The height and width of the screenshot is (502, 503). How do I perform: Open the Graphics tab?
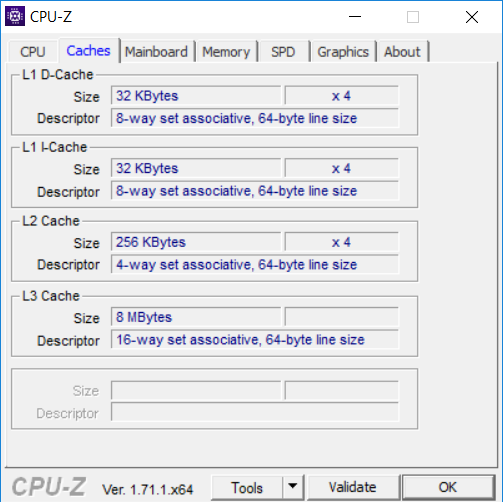(343, 52)
